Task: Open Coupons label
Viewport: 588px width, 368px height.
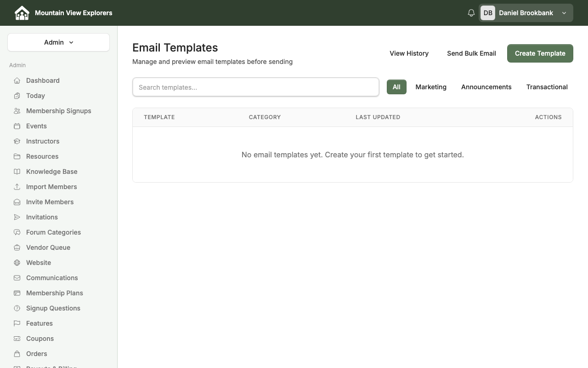Action: pyautogui.click(x=40, y=339)
